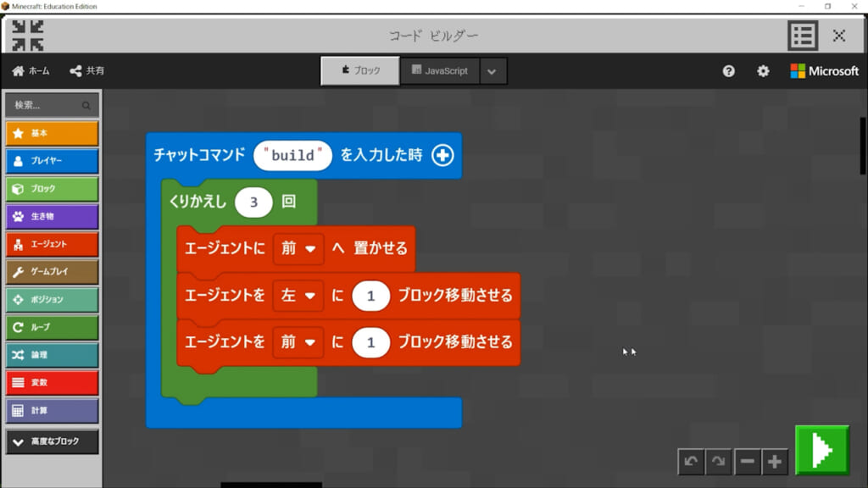Switch to the ブロック editor tab

click(360, 71)
